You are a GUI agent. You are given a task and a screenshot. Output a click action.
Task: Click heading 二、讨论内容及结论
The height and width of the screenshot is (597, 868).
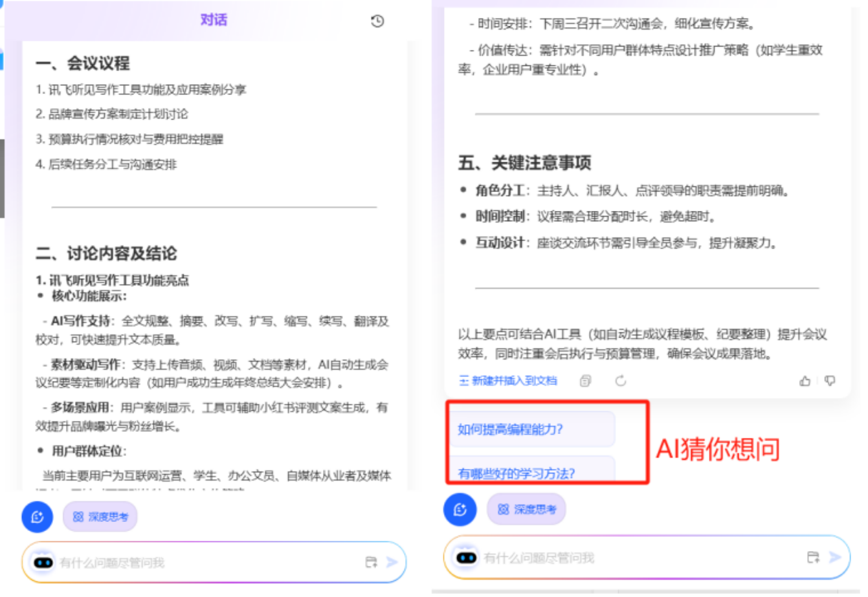[x=106, y=253]
